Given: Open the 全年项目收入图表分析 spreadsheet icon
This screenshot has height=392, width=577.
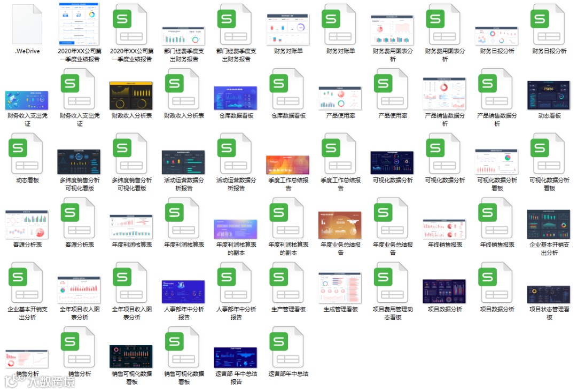Looking at the screenshot, I should pyautogui.click(x=131, y=283).
